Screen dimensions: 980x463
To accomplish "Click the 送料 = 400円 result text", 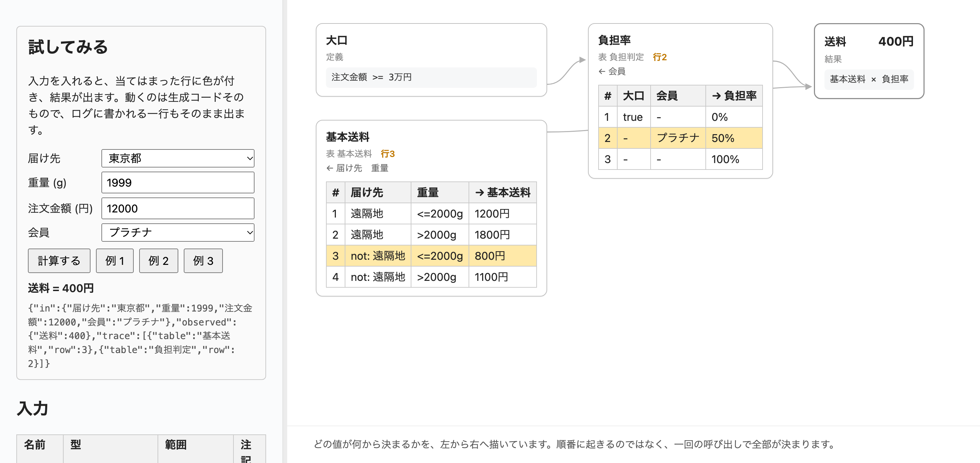I will (61, 288).
